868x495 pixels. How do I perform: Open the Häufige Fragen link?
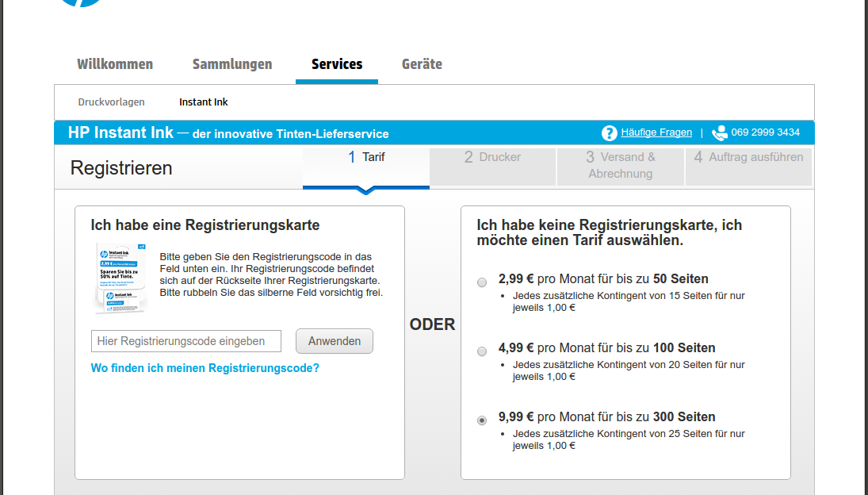click(x=656, y=132)
